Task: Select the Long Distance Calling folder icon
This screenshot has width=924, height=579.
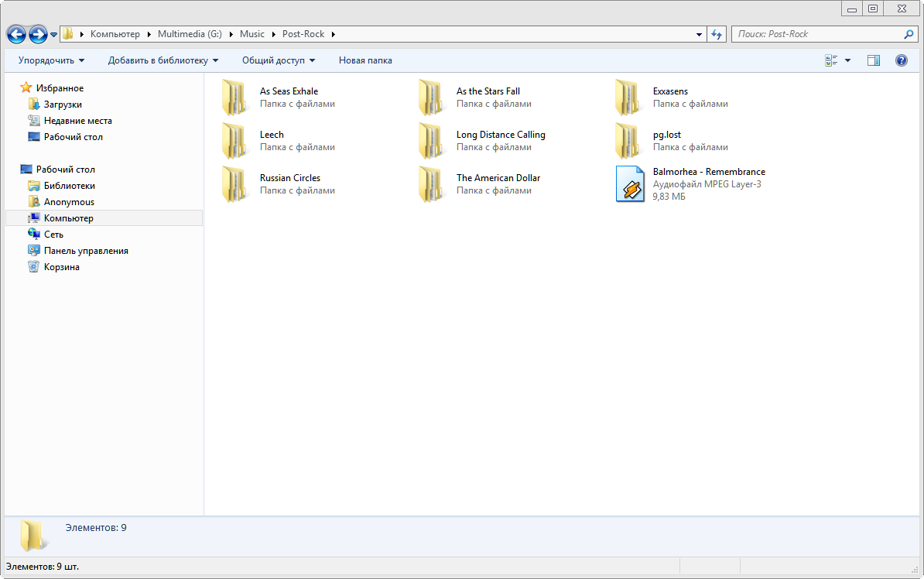Action: [431, 141]
